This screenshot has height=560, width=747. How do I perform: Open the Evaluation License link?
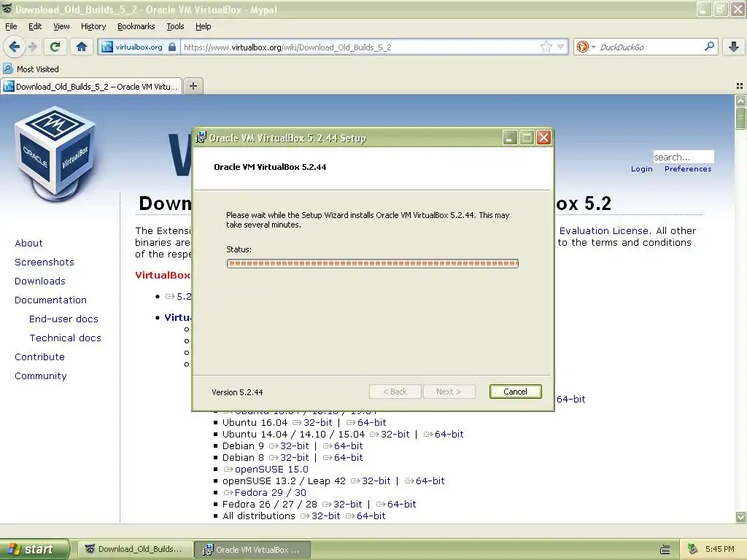point(603,230)
